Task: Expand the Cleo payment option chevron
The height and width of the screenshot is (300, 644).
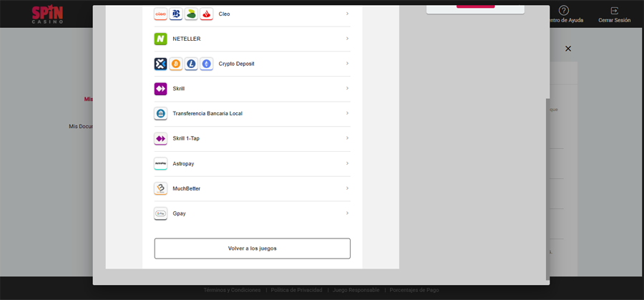Action: [x=348, y=14]
